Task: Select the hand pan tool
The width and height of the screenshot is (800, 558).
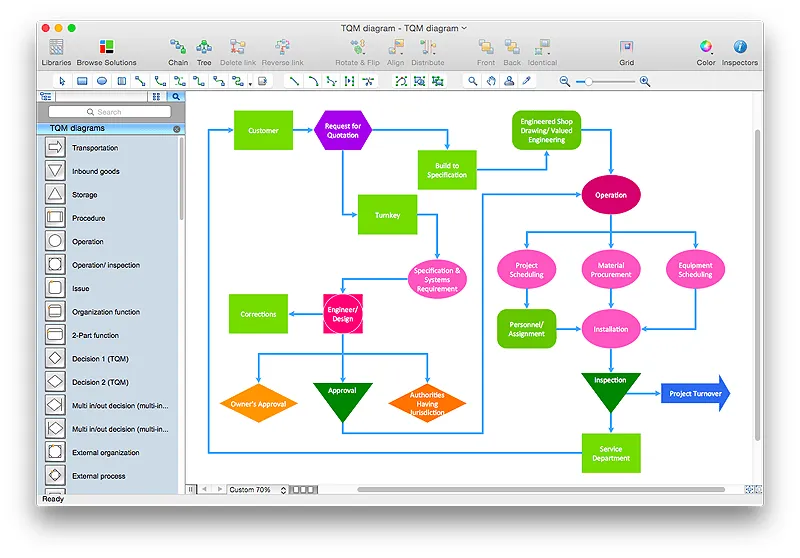Action: [491, 81]
